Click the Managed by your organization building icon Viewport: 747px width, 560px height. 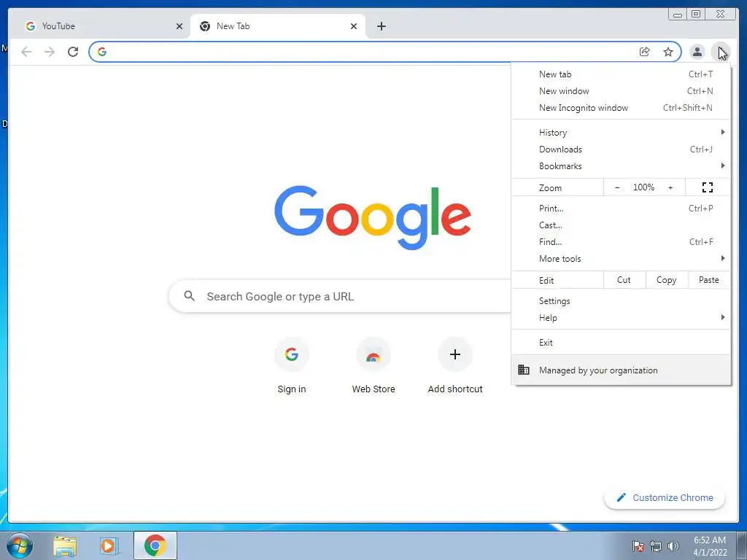point(524,370)
